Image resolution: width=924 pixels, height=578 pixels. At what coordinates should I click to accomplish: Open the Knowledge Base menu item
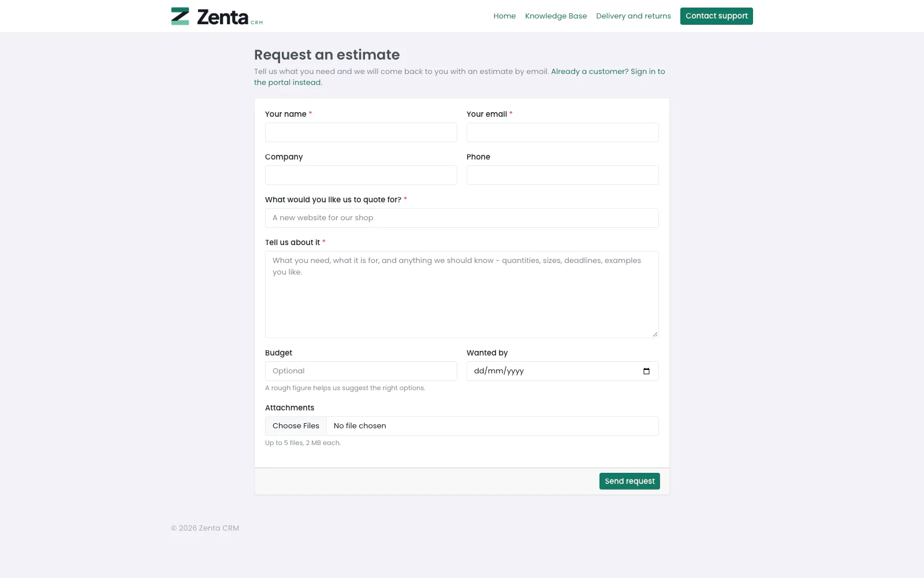click(x=556, y=16)
